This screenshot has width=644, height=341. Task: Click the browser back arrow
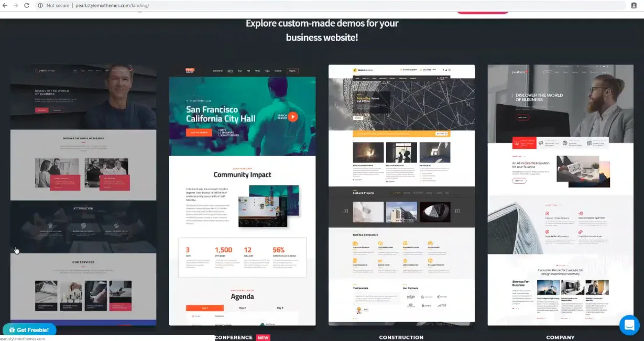point(5,5)
